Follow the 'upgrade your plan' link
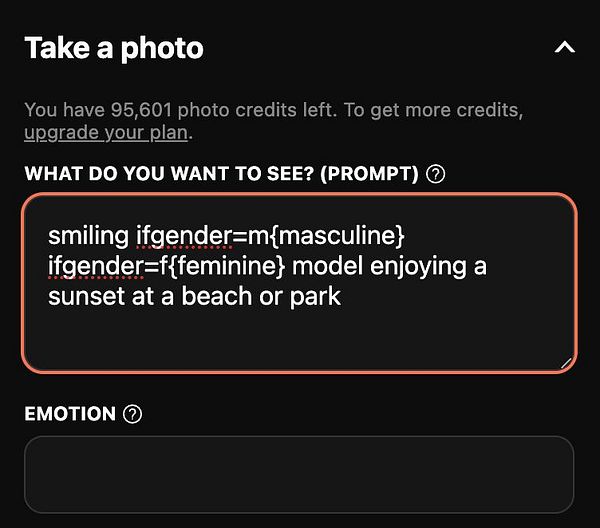600x528 pixels. click(x=107, y=132)
